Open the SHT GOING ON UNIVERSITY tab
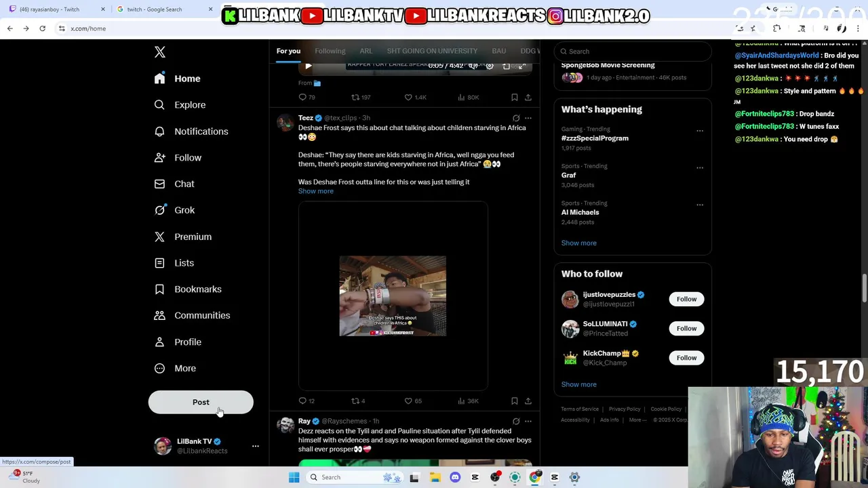Screen dimensions: 868x488 [432, 51]
